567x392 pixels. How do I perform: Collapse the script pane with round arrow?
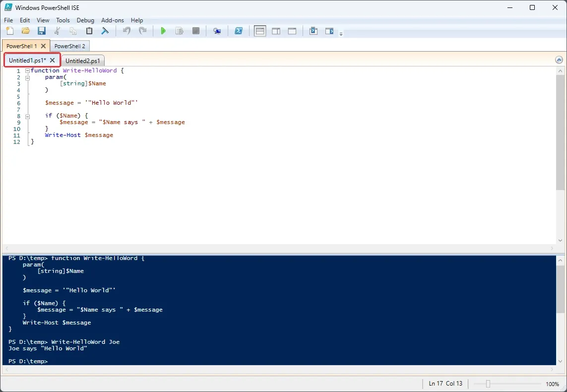click(559, 60)
